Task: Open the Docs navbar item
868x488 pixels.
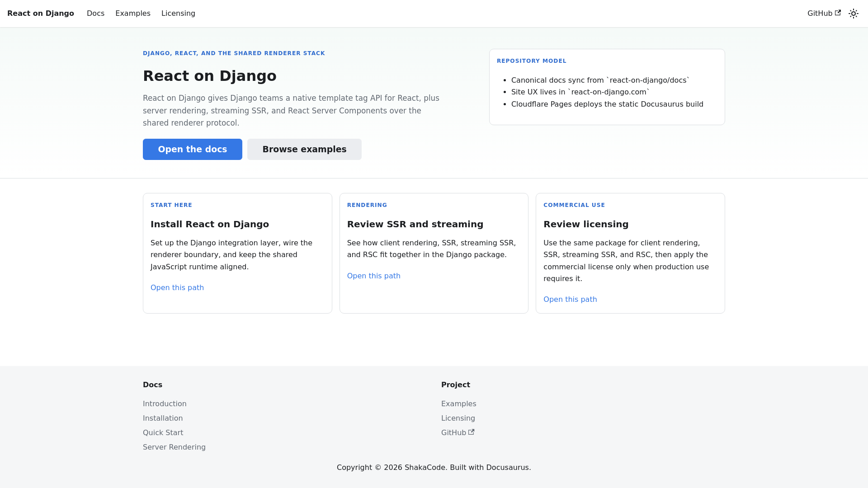Action: [95, 14]
